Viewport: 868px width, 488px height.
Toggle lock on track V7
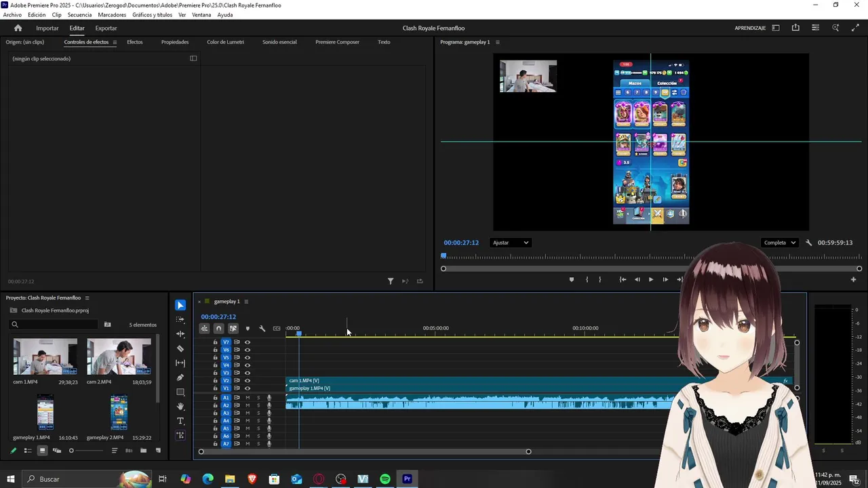pos(216,342)
